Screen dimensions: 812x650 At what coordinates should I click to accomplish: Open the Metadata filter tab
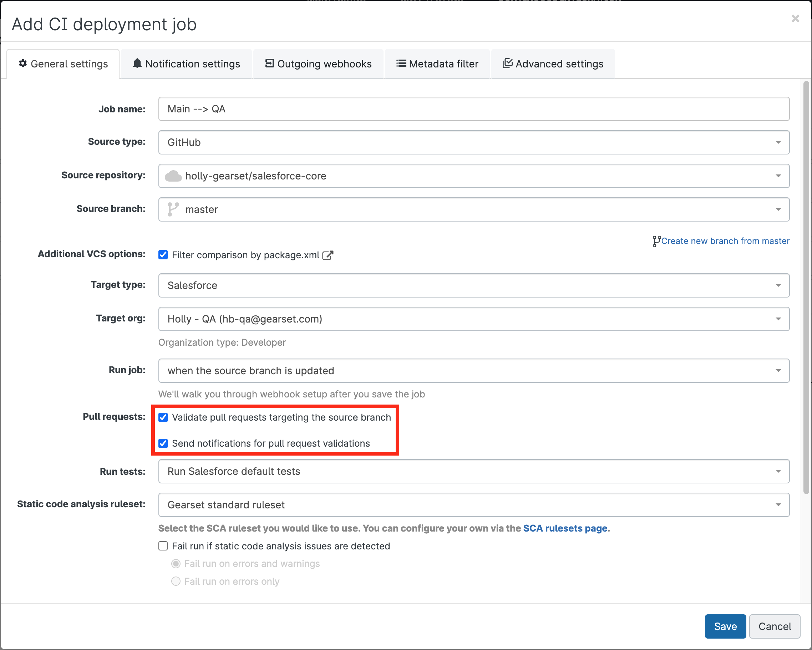pos(437,64)
